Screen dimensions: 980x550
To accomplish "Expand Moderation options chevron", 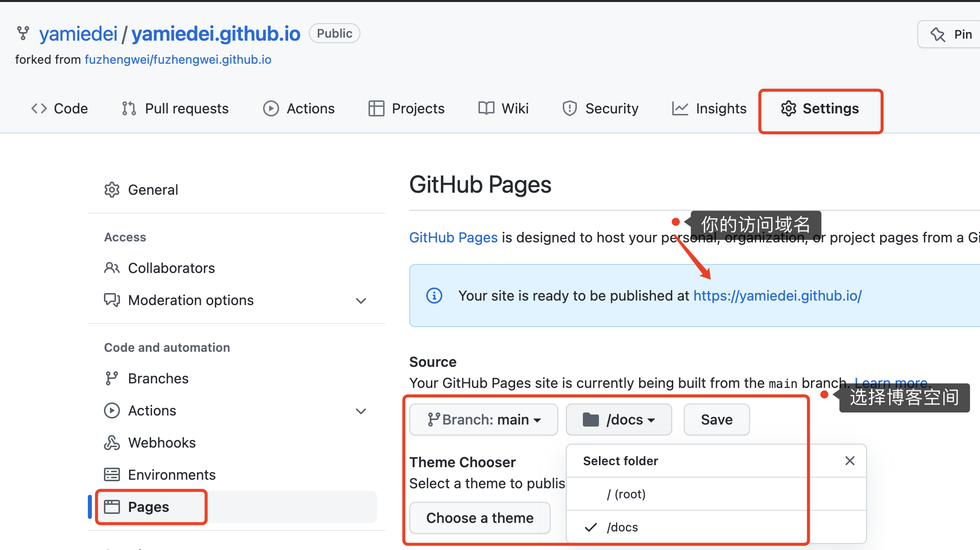I will click(361, 301).
